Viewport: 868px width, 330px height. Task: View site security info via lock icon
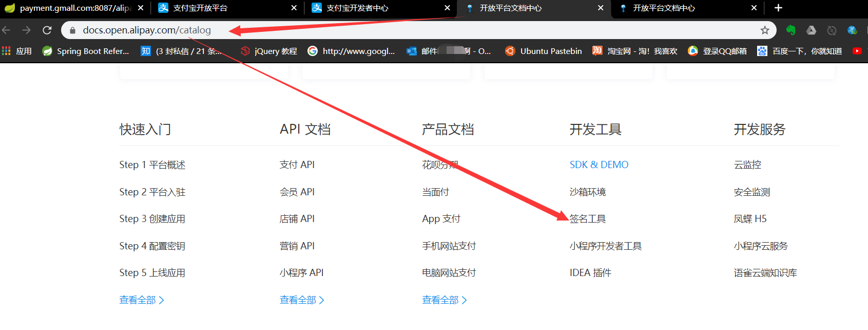[x=72, y=30]
